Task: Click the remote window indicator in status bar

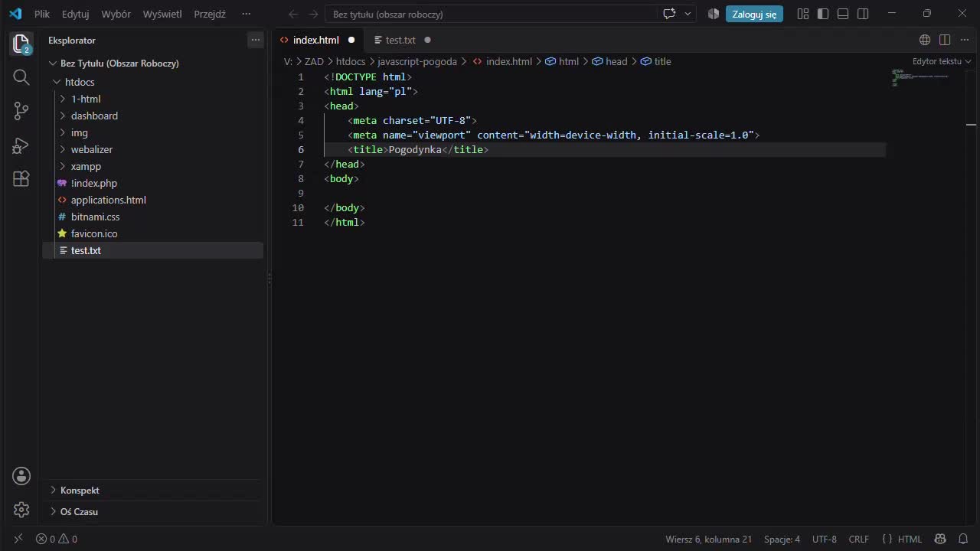Action: coord(18,539)
